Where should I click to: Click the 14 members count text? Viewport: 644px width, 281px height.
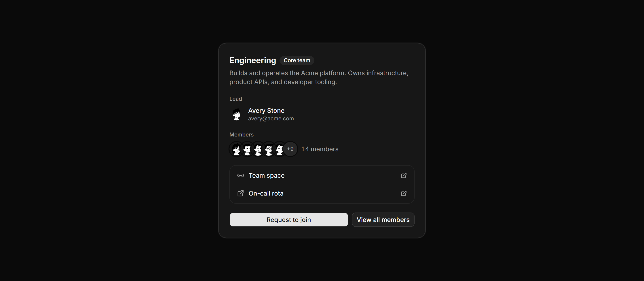coord(320,149)
